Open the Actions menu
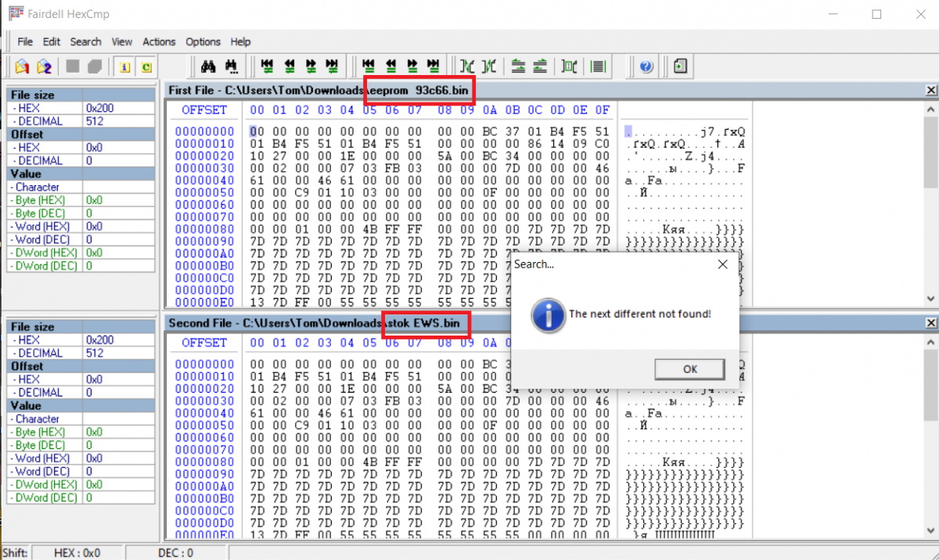 pyautogui.click(x=159, y=41)
